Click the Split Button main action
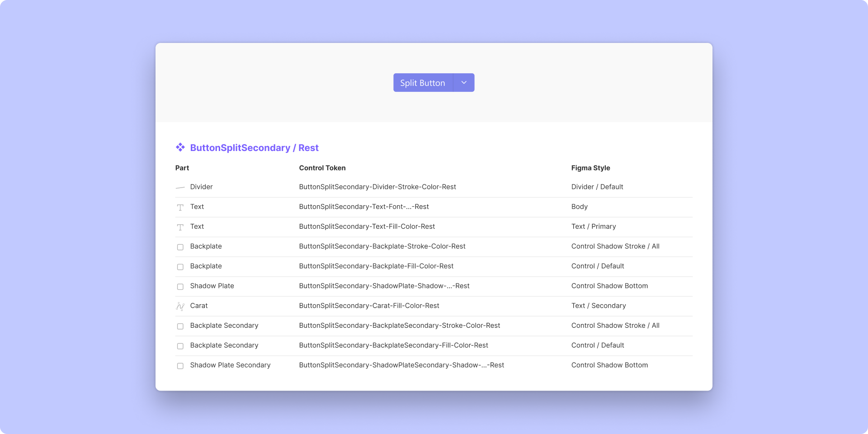The width and height of the screenshot is (868, 434). [423, 83]
